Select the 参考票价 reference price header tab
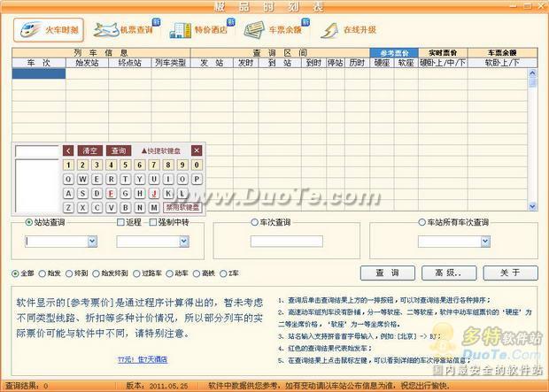 [x=394, y=53]
